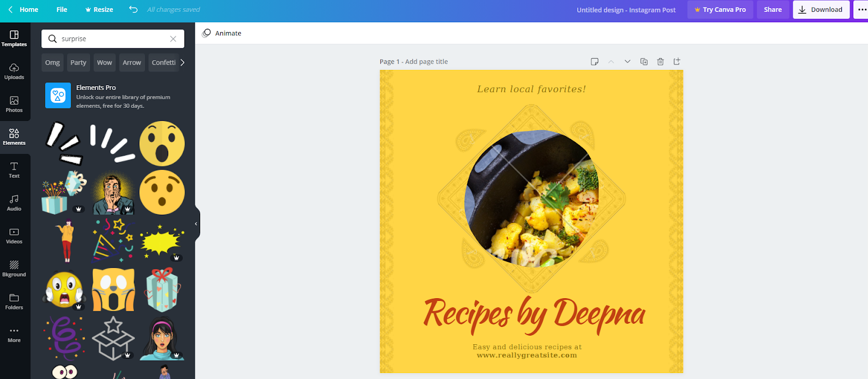
Task: Collapse the side panel with arrow handle
Action: point(196,223)
